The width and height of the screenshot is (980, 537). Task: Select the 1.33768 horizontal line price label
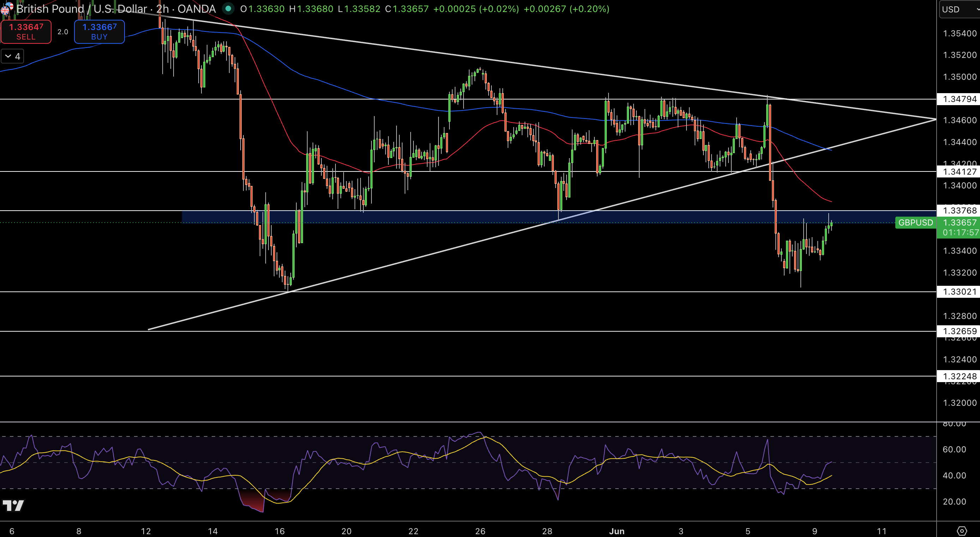tap(958, 211)
